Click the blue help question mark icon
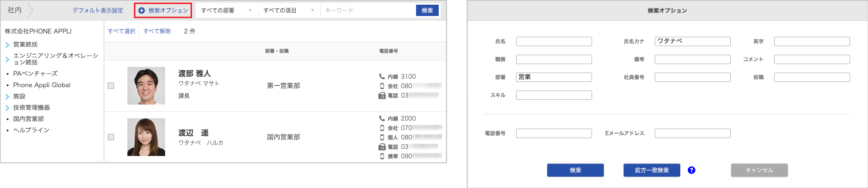This screenshot has width=868, height=188. [x=692, y=170]
